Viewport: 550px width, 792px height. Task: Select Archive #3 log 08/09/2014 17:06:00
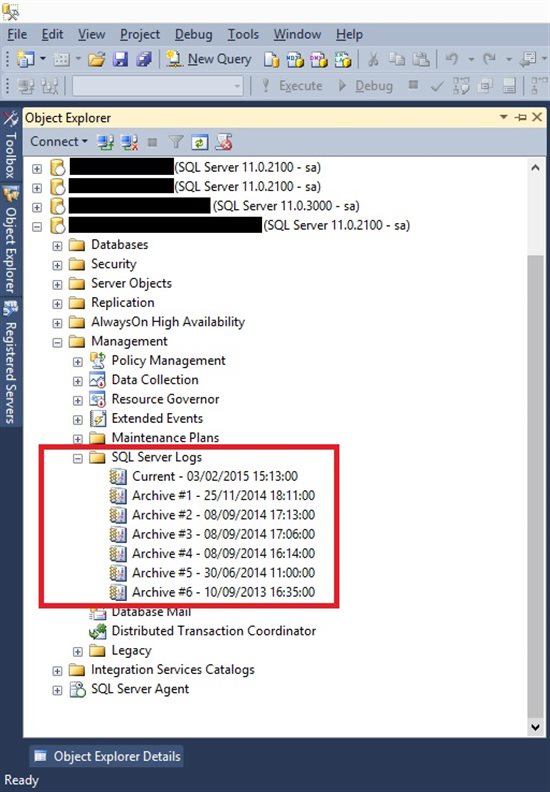223,534
